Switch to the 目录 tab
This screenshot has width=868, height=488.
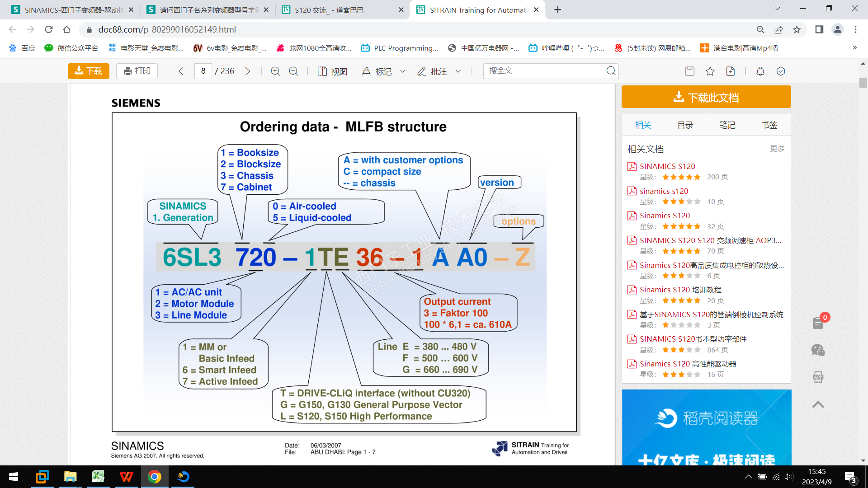point(685,125)
